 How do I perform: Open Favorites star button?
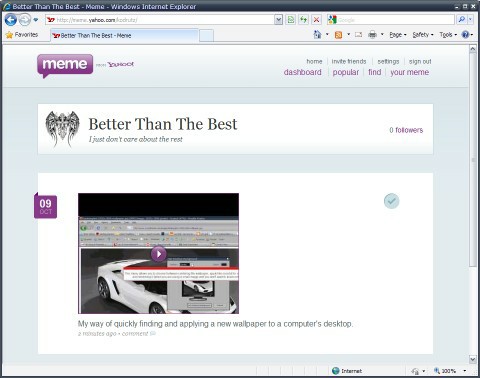(x=22, y=35)
